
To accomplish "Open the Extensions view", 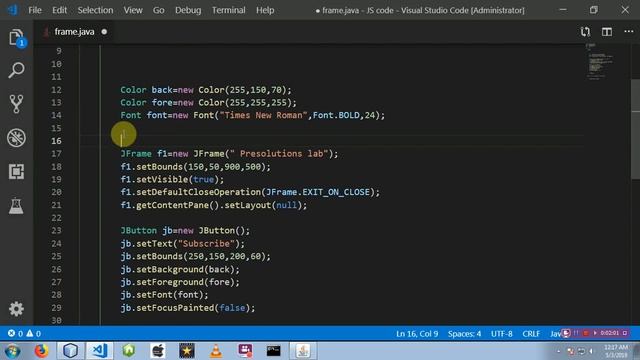I will click(16, 171).
